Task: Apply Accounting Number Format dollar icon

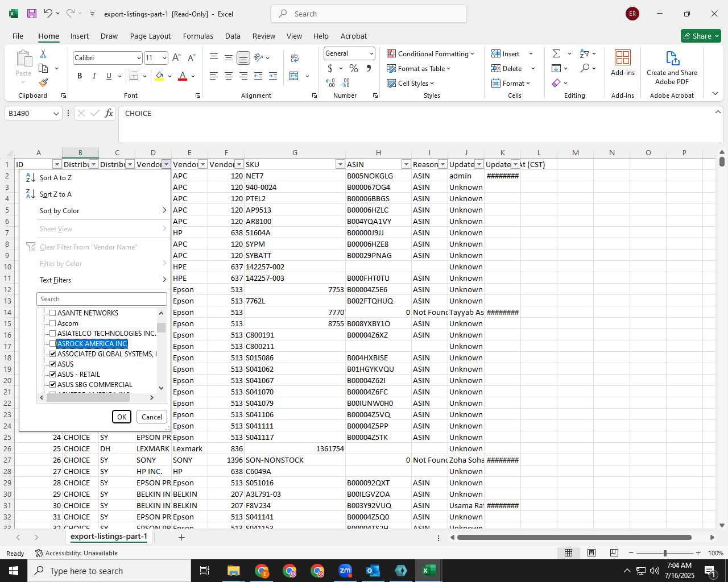Action: [330, 68]
